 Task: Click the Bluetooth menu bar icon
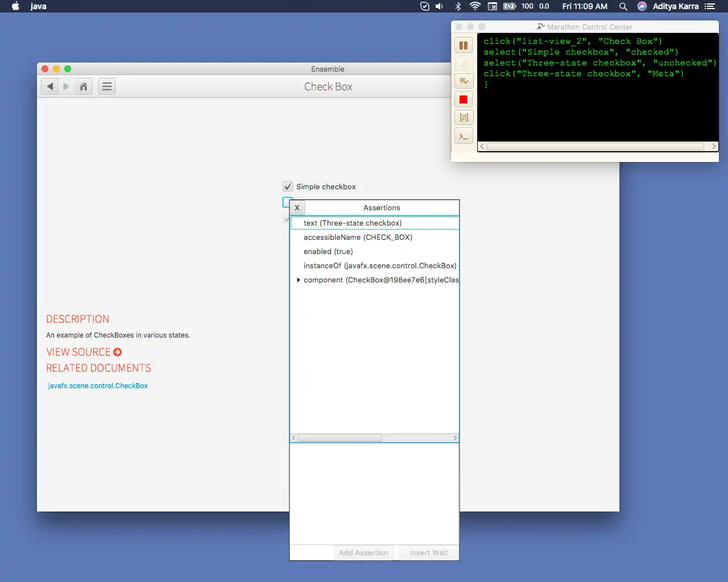(x=458, y=6)
